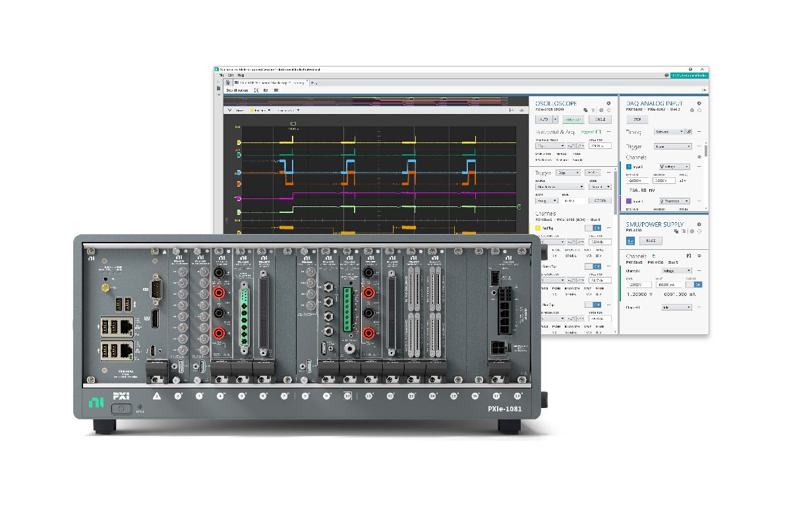The width and height of the screenshot is (791, 532).
Task: Click the yellow Red Top channel color swatch
Action: [x=538, y=228]
